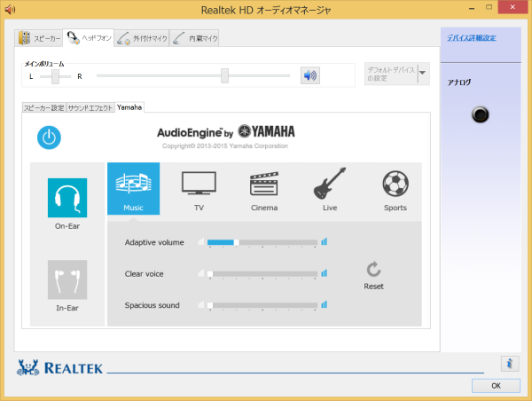This screenshot has height=401, width=532.
Task: Open the ヘッドフォン device tab
Action: pyautogui.click(x=89, y=37)
